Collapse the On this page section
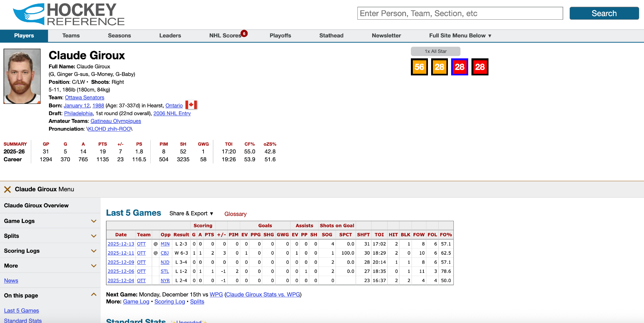This screenshot has height=323, width=644. pyautogui.click(x=94, y=295)
